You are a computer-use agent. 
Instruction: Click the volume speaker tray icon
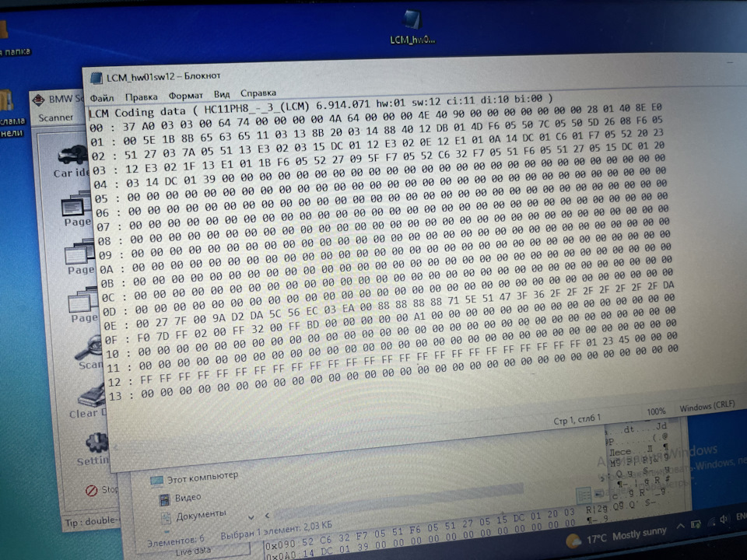point(724,520)
